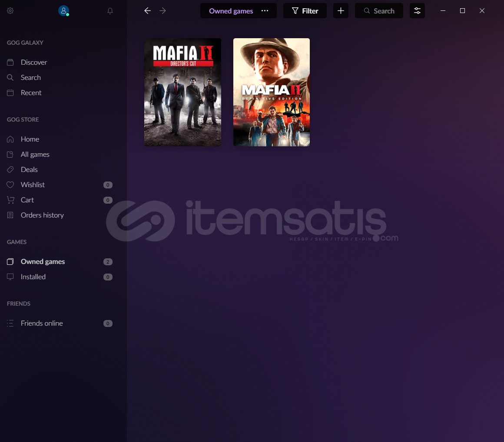Open the user profile avatar
The image size is (504, 442).
coord(63,10)
